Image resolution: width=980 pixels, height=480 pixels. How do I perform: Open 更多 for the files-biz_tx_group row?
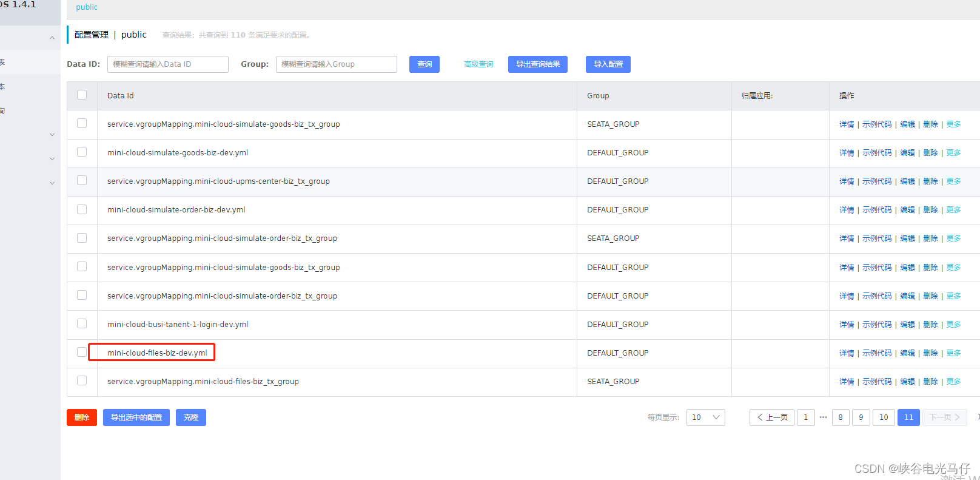coord(954,382)
